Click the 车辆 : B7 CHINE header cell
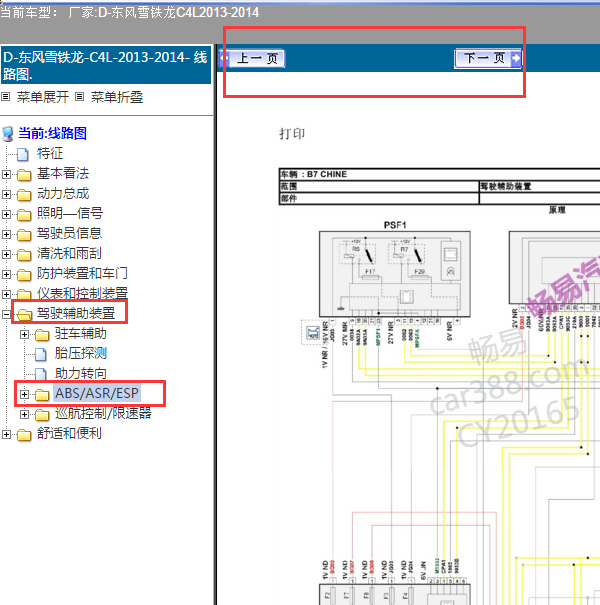This screenshot has width=600, height=605. click(x=439, y=174)
